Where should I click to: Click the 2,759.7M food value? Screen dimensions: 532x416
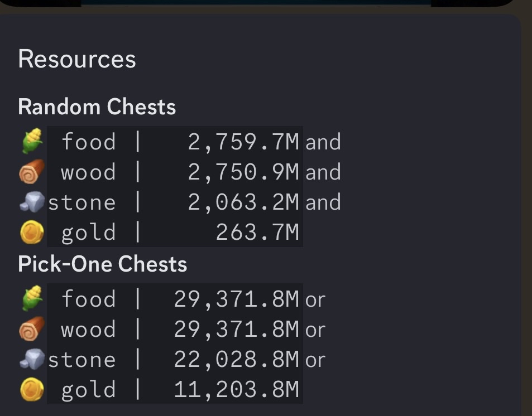(x=243, y=142)
